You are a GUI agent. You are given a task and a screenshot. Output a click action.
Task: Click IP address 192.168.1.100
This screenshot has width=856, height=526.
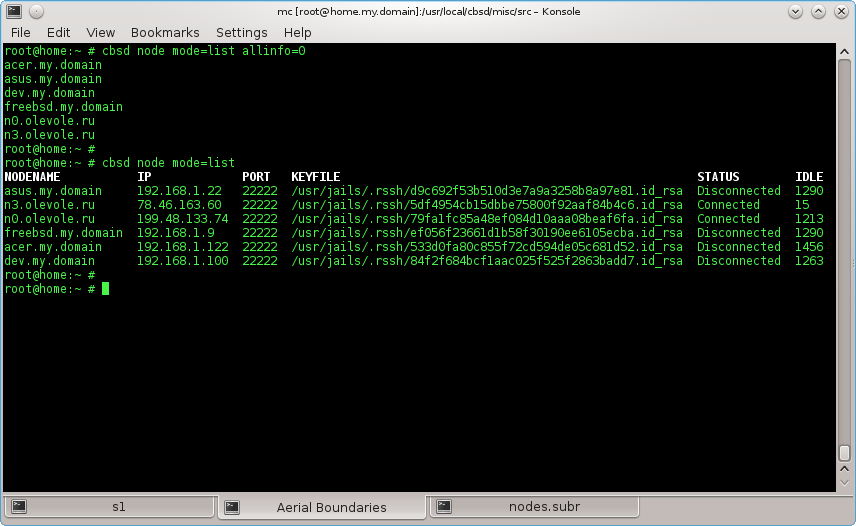(182, 261)
